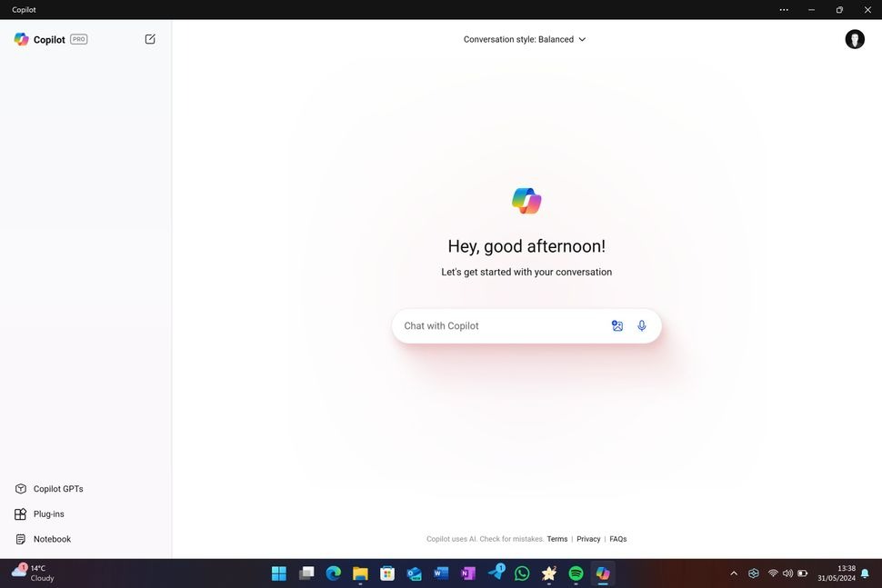The height and width of the screenshot is (588, 882).
Task: Activate the microphone for voice input
Action: 641,325
